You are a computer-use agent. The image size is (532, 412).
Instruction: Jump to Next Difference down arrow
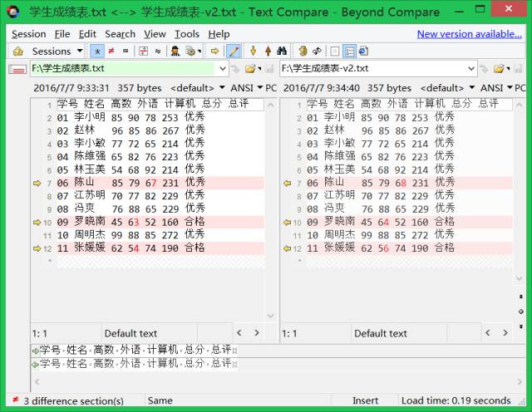(x=253, y=51)
